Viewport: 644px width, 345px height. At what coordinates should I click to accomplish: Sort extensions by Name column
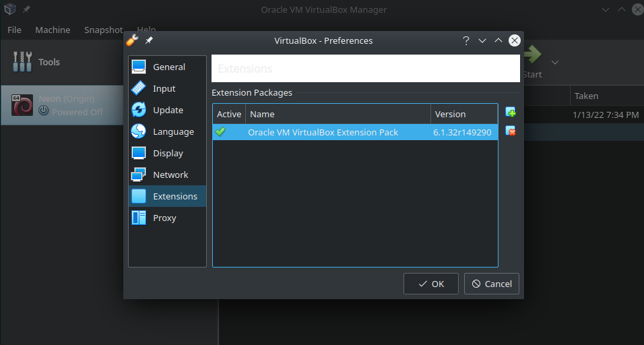pos(338,114)
